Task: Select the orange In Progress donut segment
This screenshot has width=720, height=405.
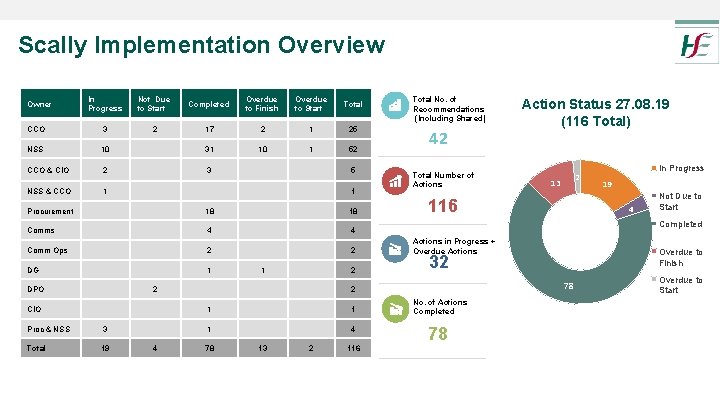Action: tap(608, 184)
